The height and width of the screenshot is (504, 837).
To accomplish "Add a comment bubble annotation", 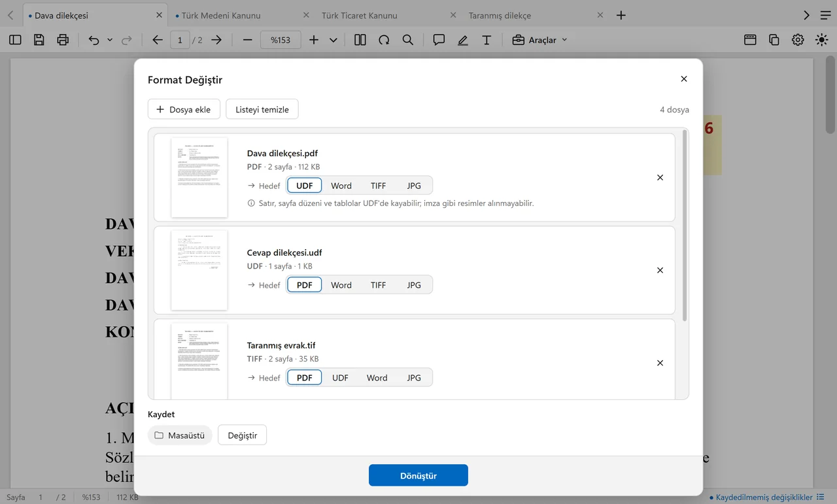I will tap(439, 40).
